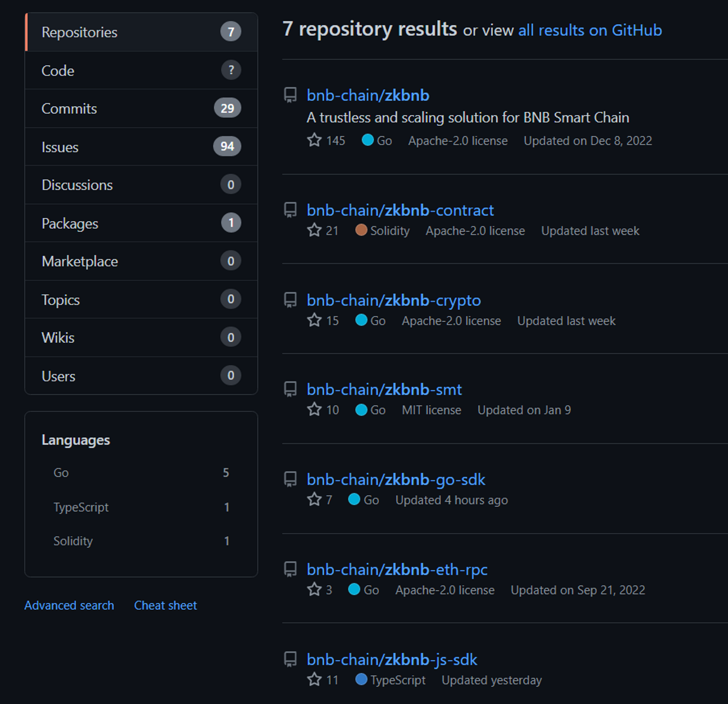Screen dimensions: 728x704
Task: Click the star icon for bnb-chain/zkbnb
Action: tap(314, 140)
